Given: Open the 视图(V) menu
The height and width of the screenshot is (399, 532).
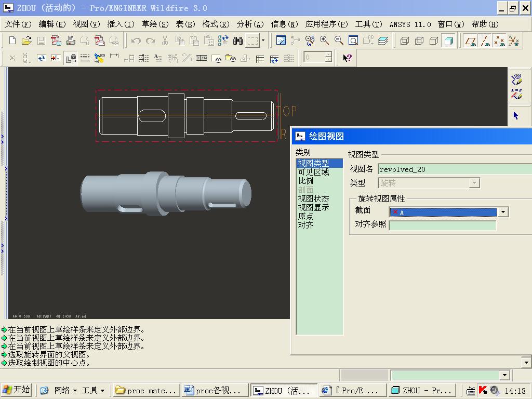Looking at the screenshot, I should click(x=86, y=24).
